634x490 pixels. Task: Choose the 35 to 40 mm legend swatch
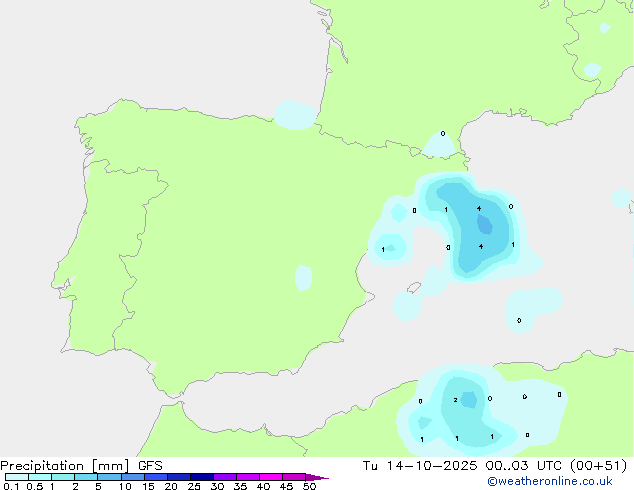(248, 477)
